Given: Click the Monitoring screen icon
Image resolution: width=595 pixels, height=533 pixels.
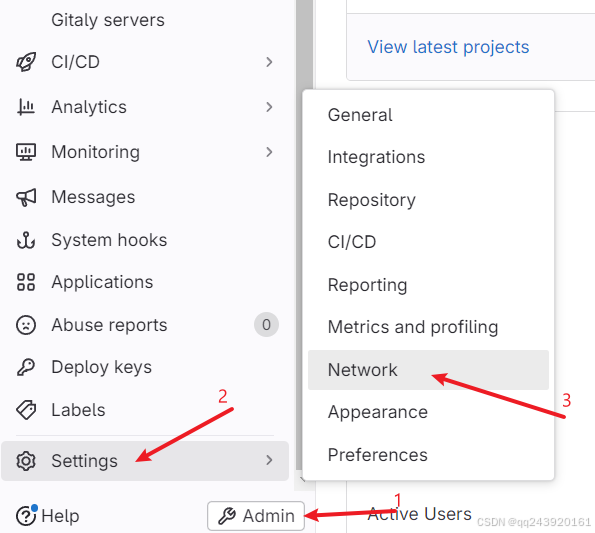Looking at the screenshot, I should (x=26, y=152).
